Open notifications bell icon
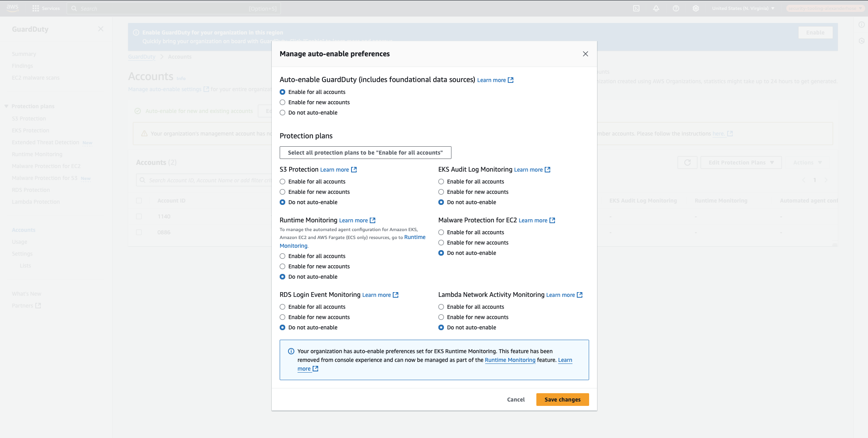 pyautogui.click(x=656, y=8)
